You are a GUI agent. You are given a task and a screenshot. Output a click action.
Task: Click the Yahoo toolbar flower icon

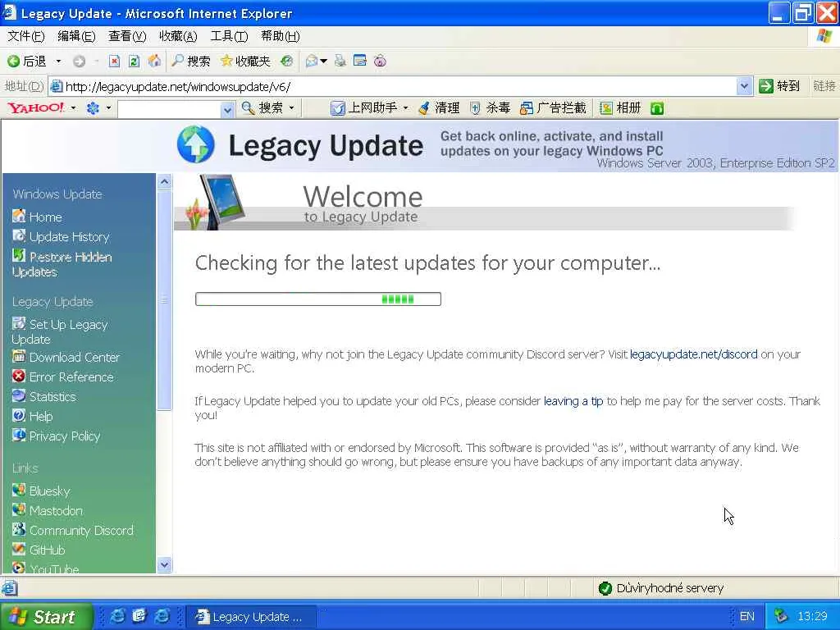pos(94,108)
